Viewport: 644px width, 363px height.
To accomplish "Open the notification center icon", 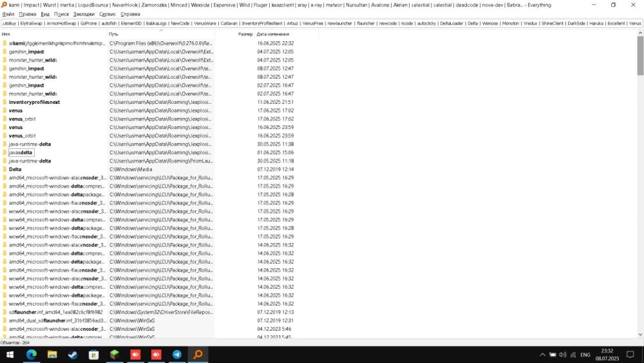I will pos(630,355).
